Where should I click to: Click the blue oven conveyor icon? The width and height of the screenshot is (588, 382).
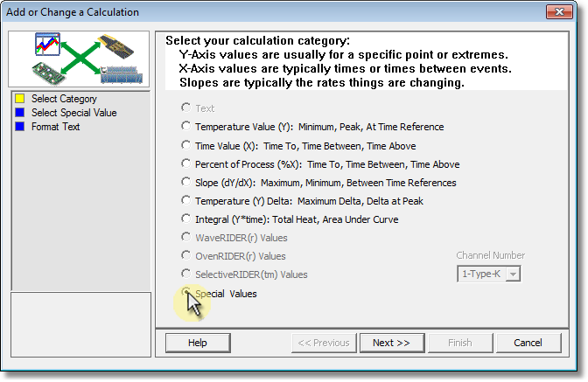(x=121, y=74)
